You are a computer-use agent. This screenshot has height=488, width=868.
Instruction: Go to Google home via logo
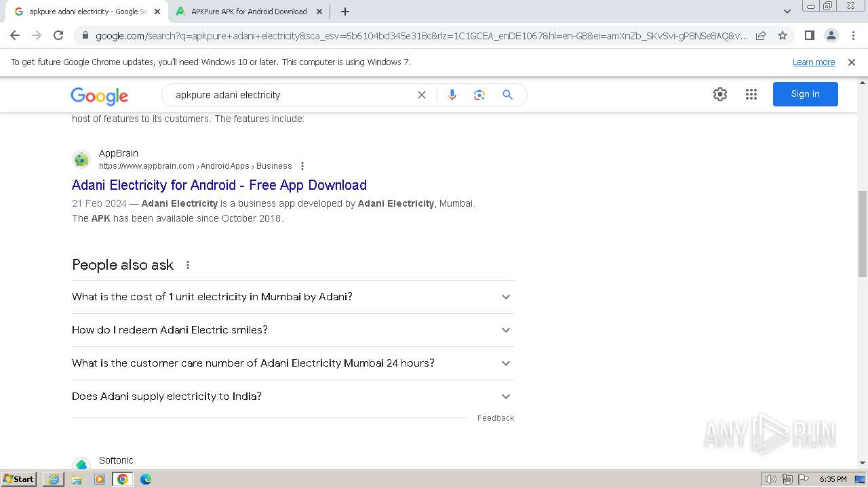[99, 96]
